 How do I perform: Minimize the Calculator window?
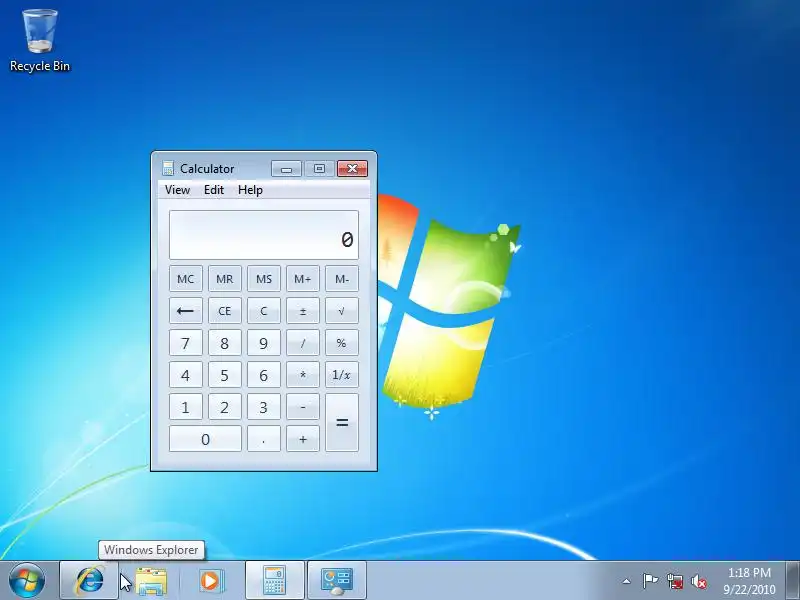point(286,169)
